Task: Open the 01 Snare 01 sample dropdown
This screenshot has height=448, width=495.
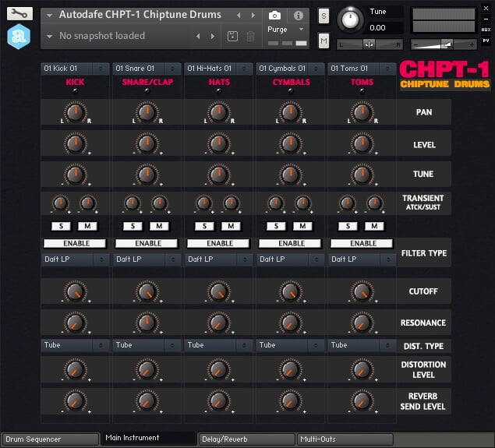Action: pos(147,69)
